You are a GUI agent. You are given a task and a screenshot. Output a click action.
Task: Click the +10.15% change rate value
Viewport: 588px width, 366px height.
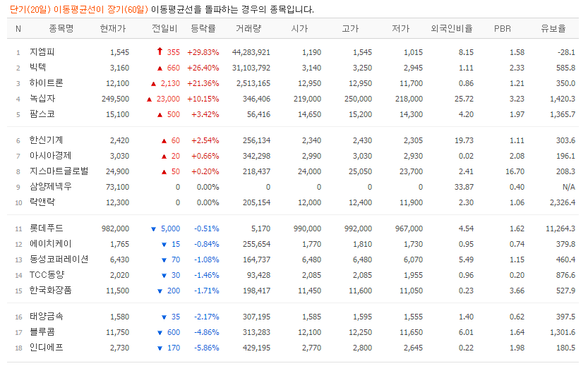[203, 99]
